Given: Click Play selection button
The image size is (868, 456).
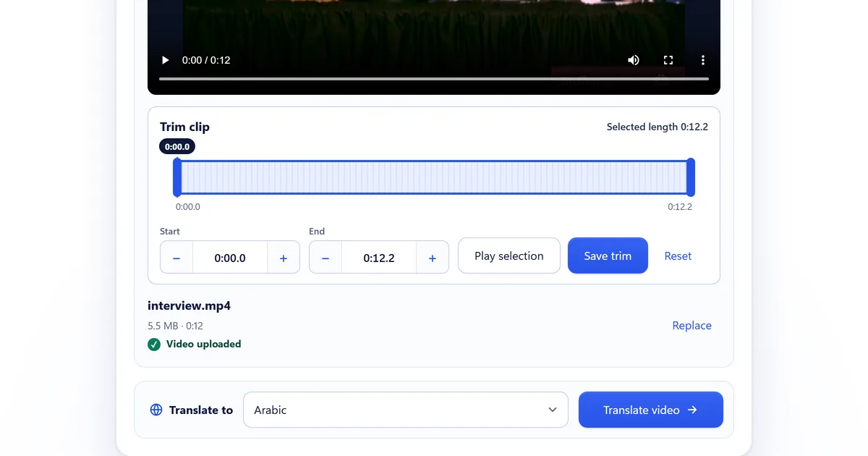Looking at the screenshot, I should (x=509, y=256).
